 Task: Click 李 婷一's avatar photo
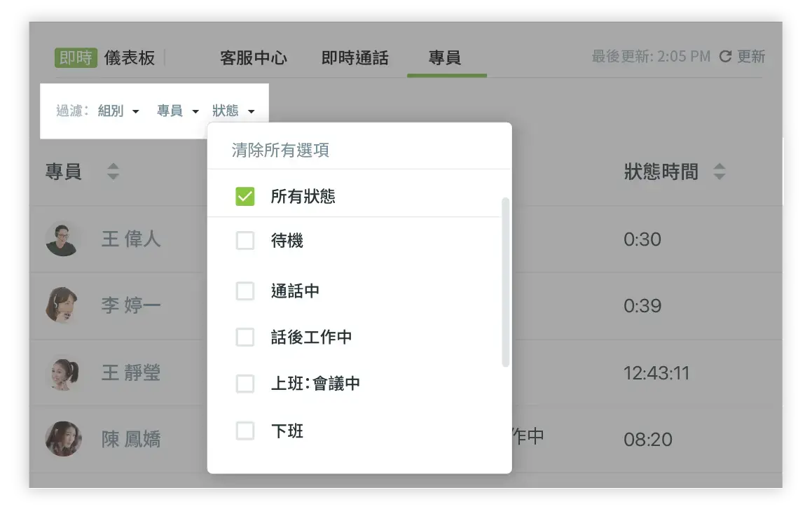tap(62, 305)
